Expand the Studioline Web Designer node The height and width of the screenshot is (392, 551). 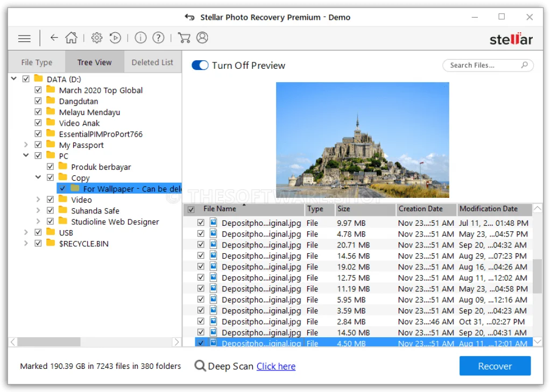(38, 221)
